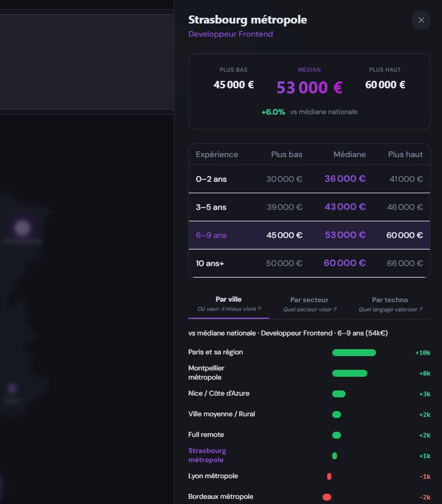Pick the 10 ans+ experience row

(x=309, y=263)
